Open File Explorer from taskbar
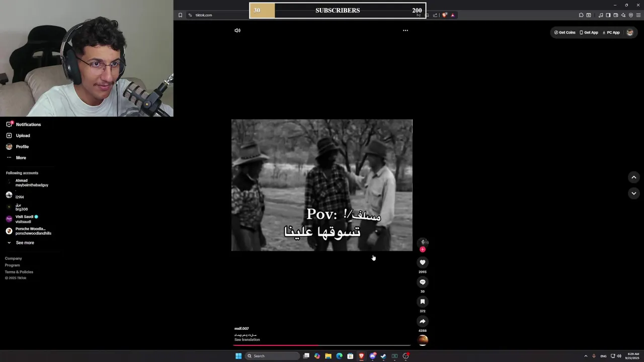Image resolution: width=644 pixels, height=362 pixels. (x=328, y=356)
